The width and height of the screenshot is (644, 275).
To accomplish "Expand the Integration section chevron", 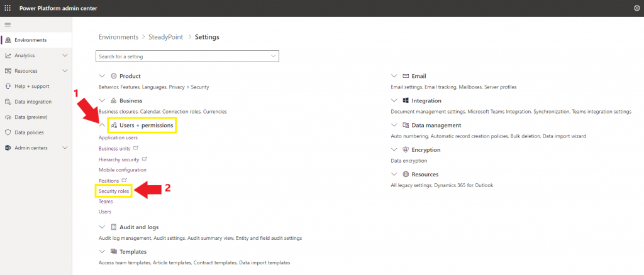I will pos(394,101).
